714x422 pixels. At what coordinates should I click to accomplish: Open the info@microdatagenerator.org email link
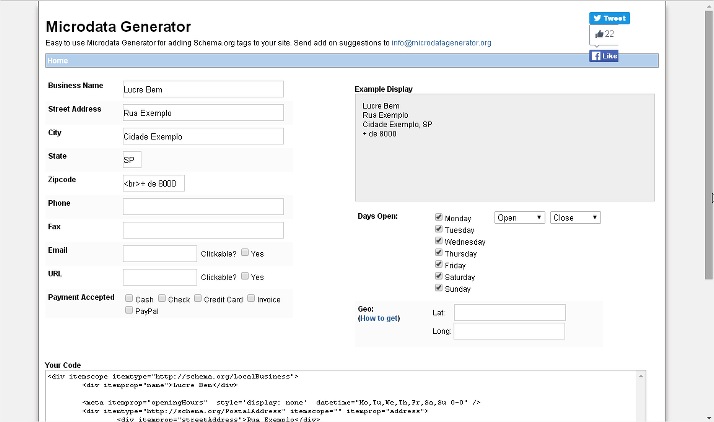coord(441,43)
